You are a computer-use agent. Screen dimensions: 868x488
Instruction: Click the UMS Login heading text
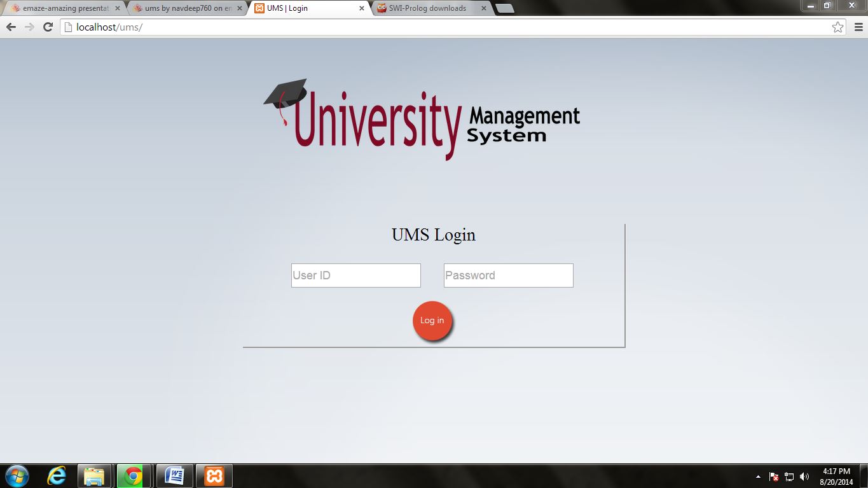tap(434, 235)
